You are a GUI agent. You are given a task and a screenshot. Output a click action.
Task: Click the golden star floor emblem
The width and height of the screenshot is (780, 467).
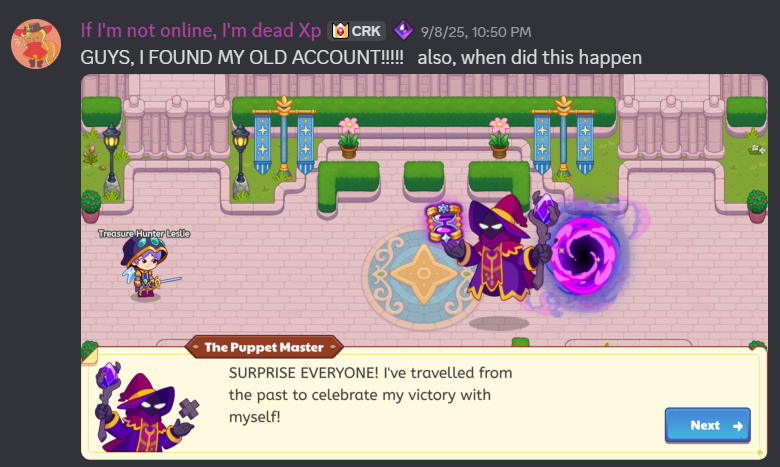tap(423, 273)
